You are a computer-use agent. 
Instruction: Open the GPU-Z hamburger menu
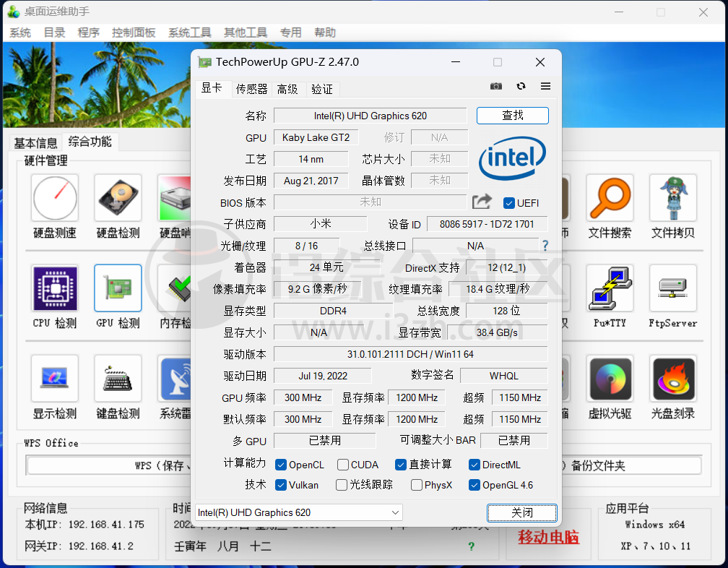[545, 87]
